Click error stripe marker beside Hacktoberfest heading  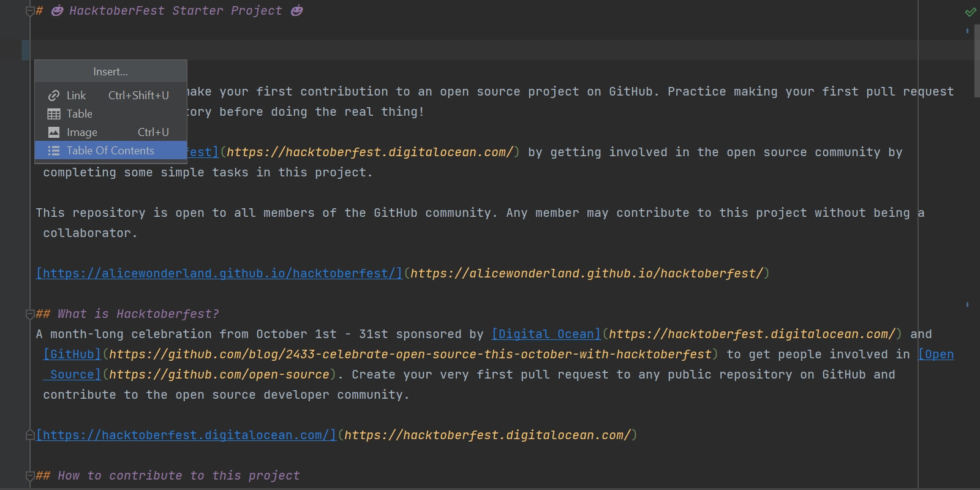968,304
